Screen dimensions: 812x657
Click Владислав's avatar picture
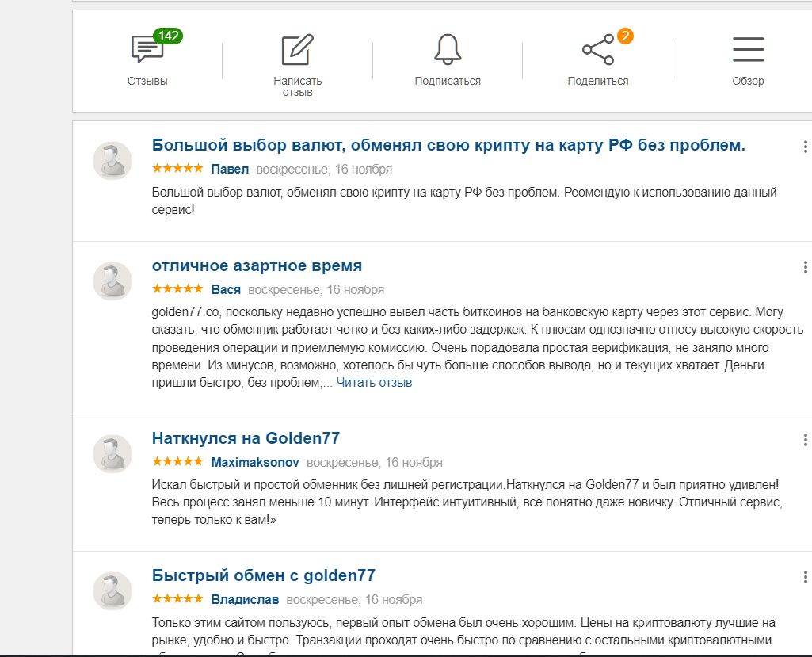click(x=112, y=591)
